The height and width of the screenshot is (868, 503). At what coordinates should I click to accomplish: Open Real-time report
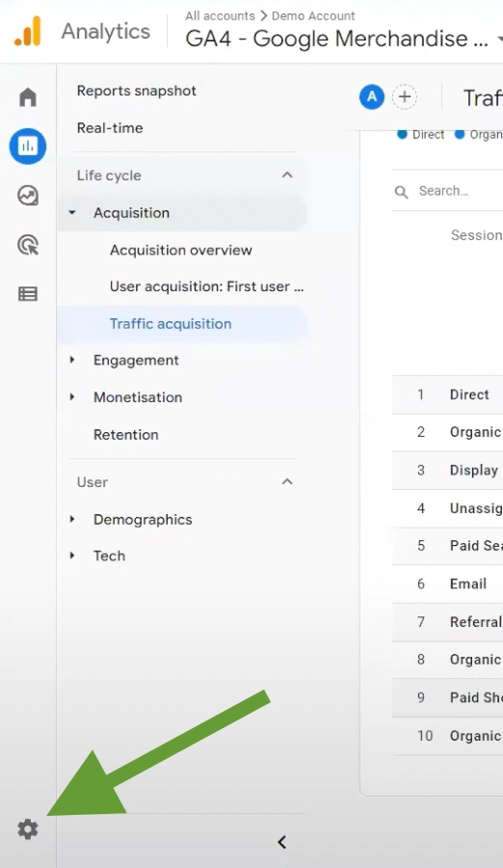(110, 128)
